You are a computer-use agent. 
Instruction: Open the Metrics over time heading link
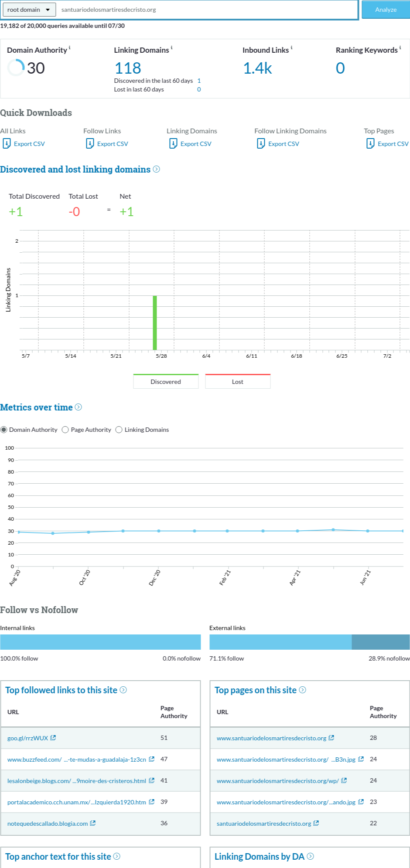coord(36,407)
